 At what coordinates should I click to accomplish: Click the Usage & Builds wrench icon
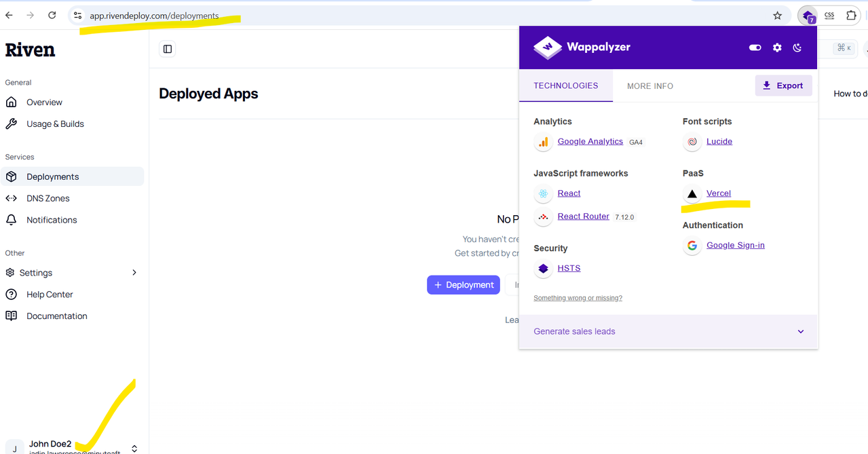click(11, 124)
